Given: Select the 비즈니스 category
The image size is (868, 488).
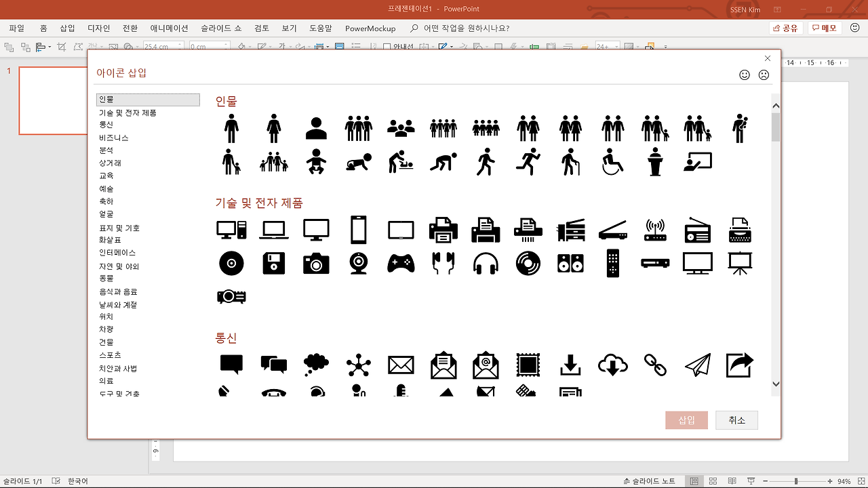Looking at the screenshot, I should (114, 138).
